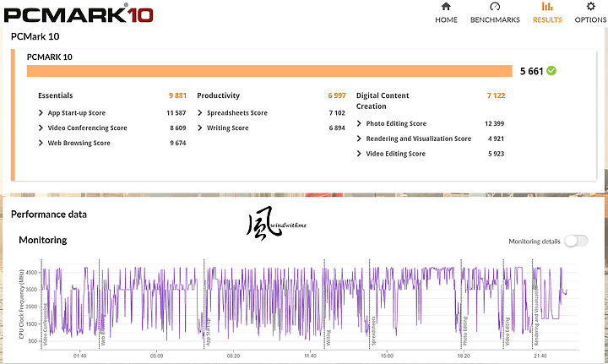Open the OPTIONS tab label
Image resolution: width=608 pixels, height=364 pixels.
(x=590, y=19)
